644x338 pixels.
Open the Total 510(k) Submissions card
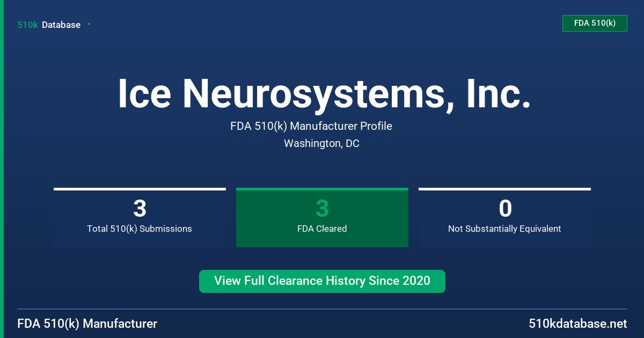point(140,217)
